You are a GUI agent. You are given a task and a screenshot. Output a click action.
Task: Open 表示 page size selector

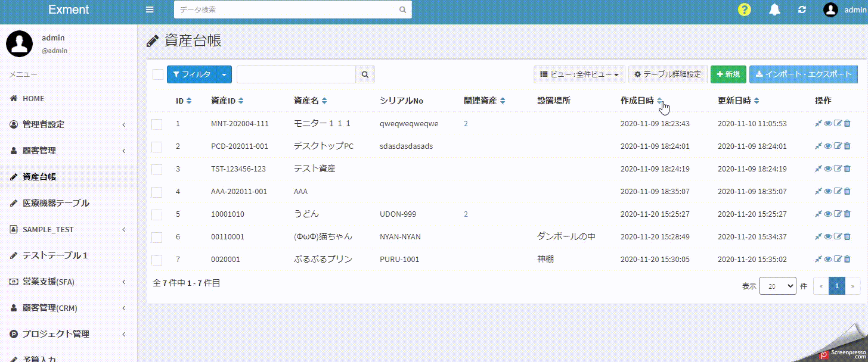pos(778,286)
